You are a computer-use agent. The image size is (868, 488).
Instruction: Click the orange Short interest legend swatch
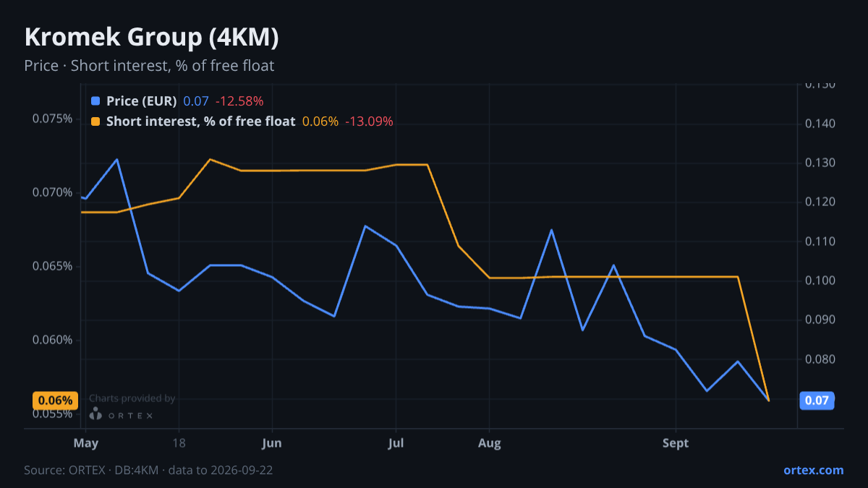[95, 121]
